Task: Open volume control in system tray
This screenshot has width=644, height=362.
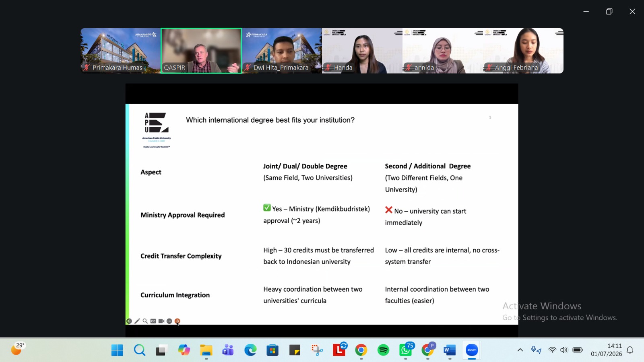Action: [x=564, y=350]
